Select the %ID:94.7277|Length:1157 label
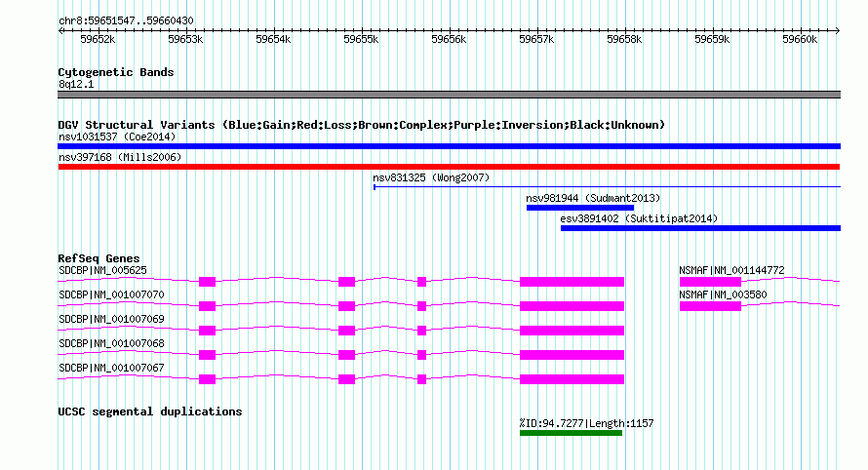Screen dimensions: 868x470 coord(587,423)
